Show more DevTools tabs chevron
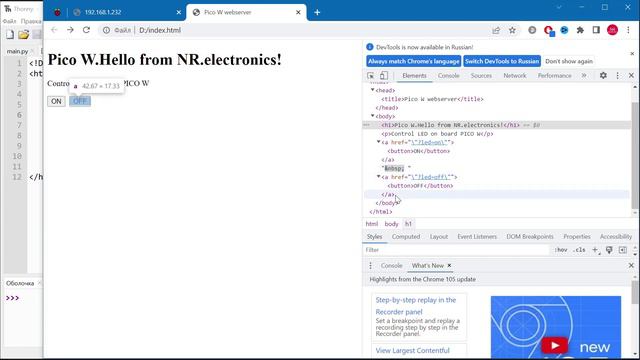The width and height of the screenshot is (640, 360). click(584, 76)
